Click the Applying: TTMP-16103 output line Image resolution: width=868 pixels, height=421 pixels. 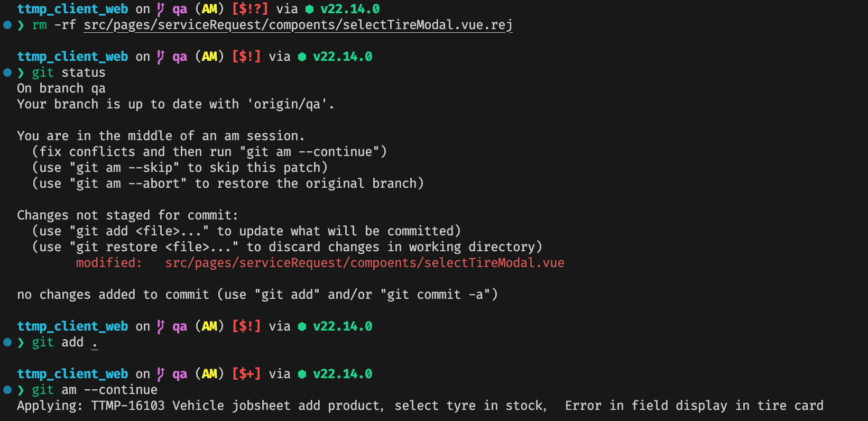(x=420, y=406)
